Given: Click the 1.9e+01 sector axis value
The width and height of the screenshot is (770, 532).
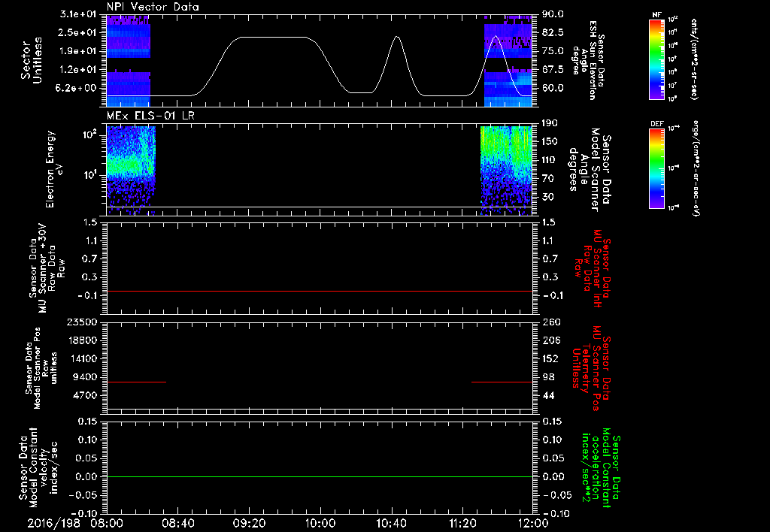Looking at the screenshot, I should click(77, 51).
